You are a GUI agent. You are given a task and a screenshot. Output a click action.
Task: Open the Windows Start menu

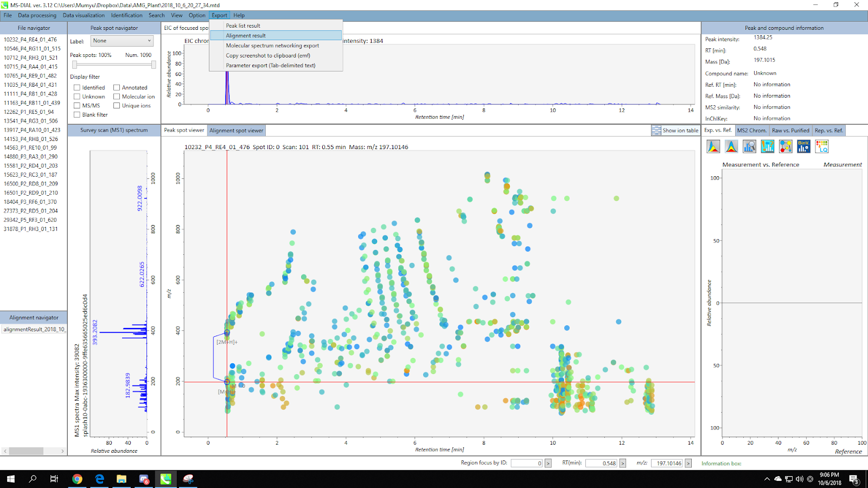(x=10, y=479)
